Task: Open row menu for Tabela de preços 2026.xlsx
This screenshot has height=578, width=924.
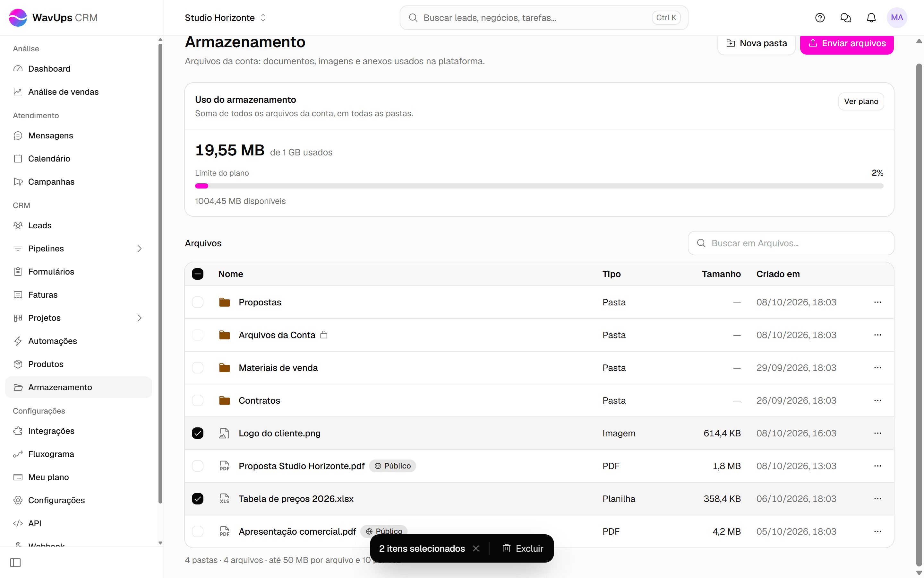Action: click(x=877, y=498)
